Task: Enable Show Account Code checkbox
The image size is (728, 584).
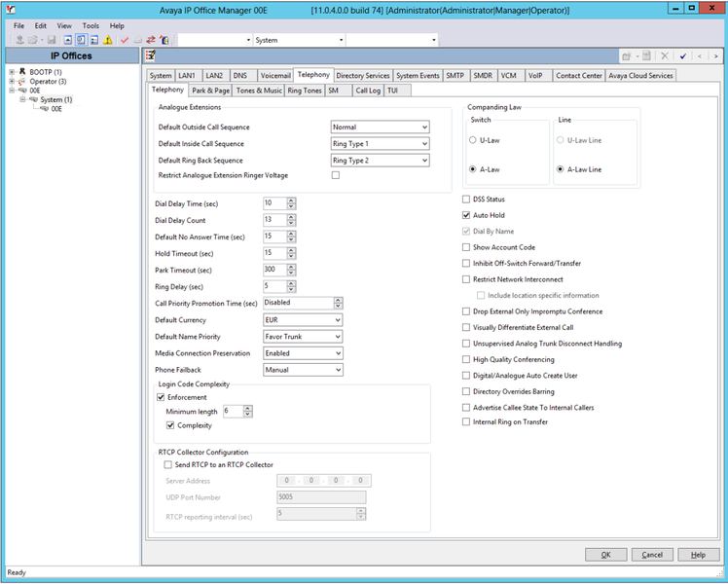Action: point(466,247)
